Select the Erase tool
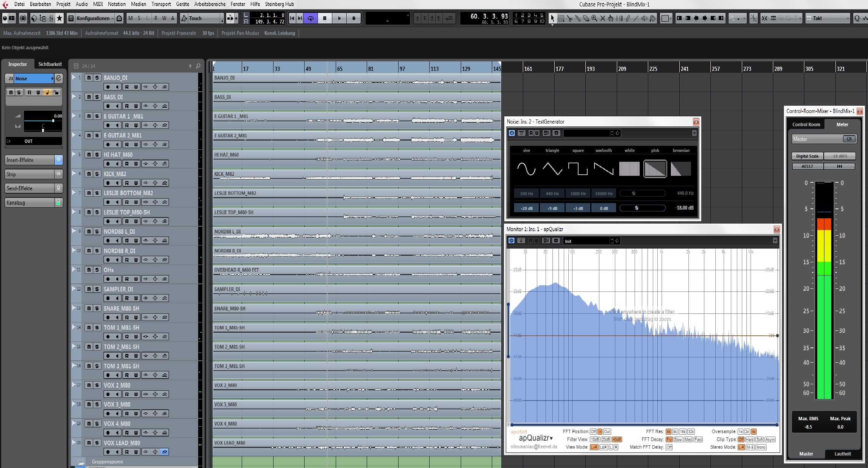The image size is (868, 468). (586, 18)
